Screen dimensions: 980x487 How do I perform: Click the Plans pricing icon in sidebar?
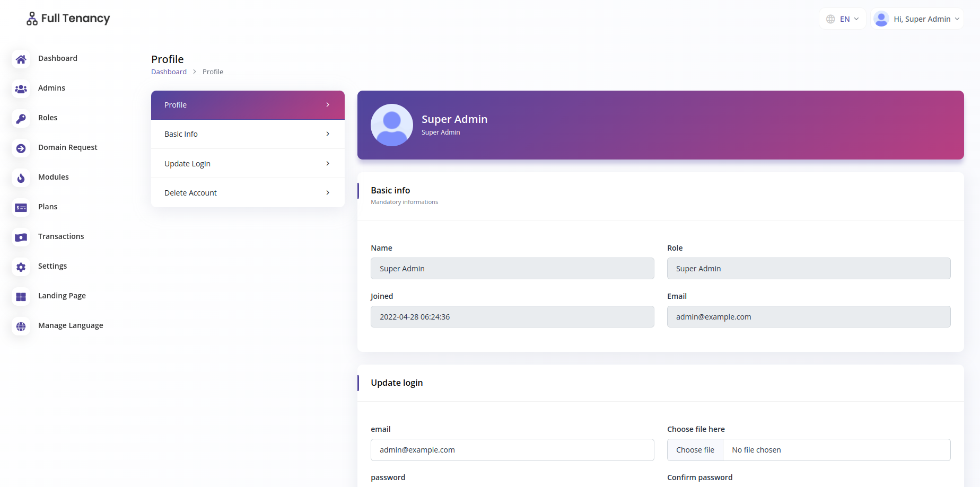pyautogui.click(x=21, y=208)
